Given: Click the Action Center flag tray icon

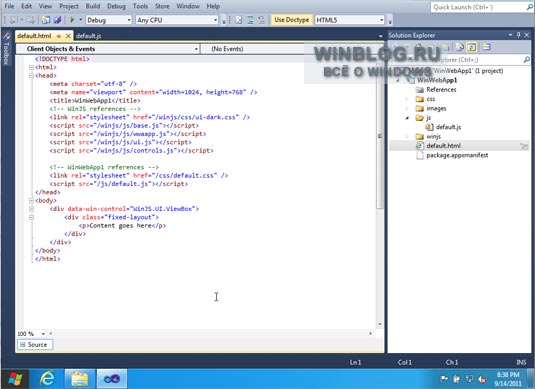Looking at the screenshot, I should [x=444, y=379].
